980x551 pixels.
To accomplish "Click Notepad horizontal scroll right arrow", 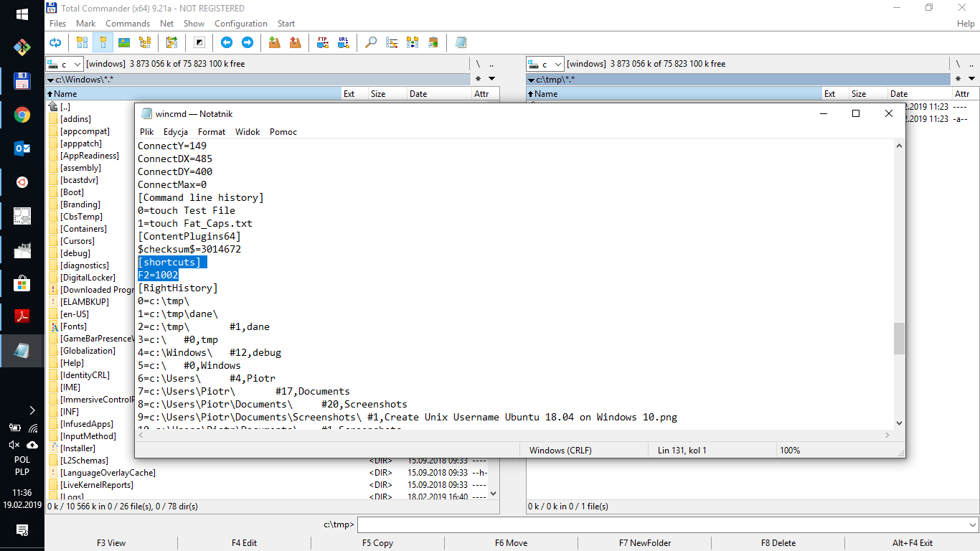I will point(889,435).
